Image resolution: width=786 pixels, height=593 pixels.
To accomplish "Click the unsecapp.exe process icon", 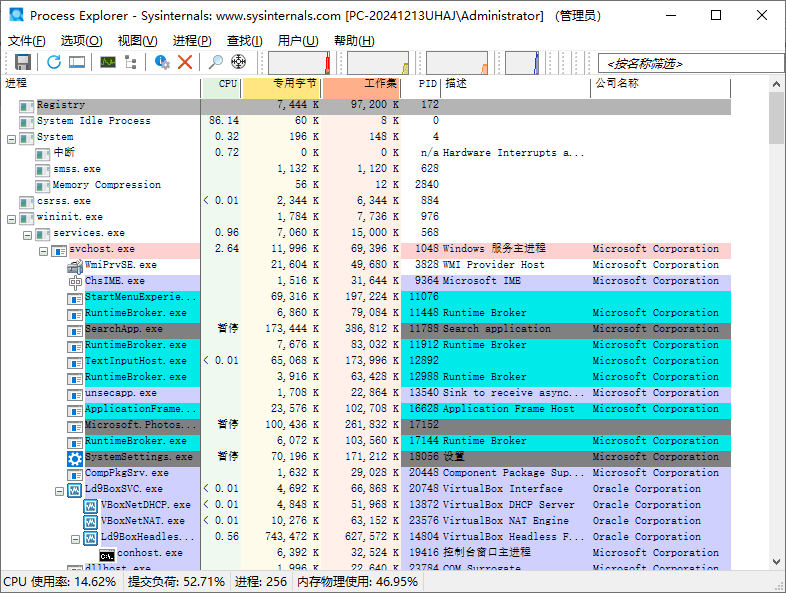I will pos(75,394).
